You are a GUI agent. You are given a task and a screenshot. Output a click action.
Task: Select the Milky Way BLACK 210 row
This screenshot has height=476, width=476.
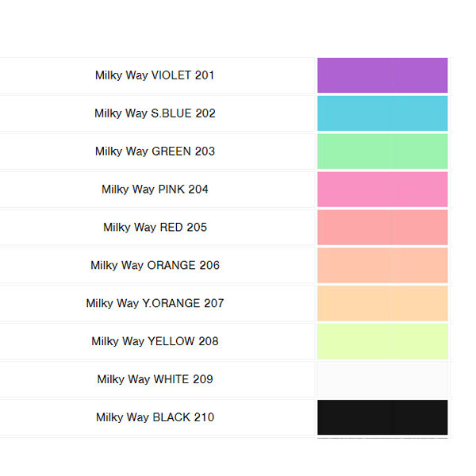155,417
